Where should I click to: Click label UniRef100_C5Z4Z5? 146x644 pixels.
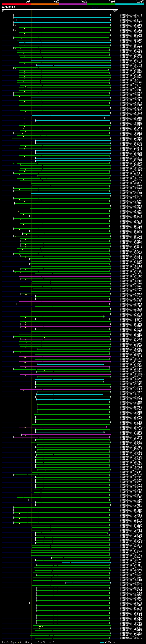pos(131,612)
